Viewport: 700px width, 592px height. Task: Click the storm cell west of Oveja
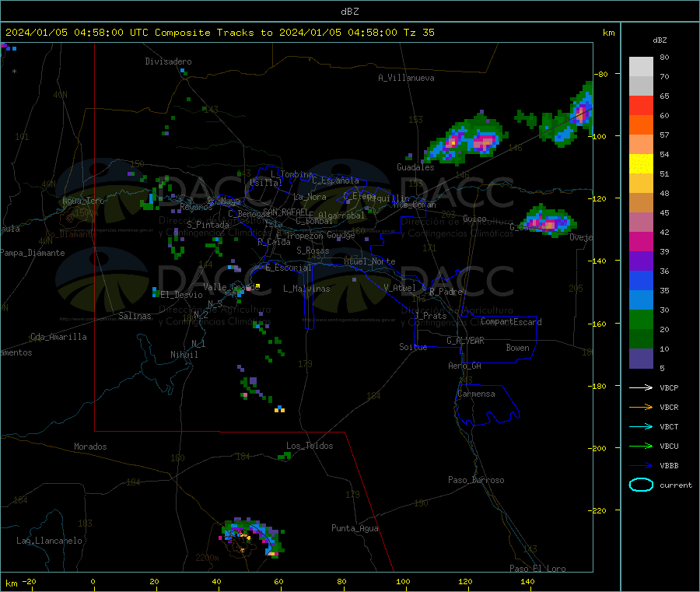(x=548, y=221)
